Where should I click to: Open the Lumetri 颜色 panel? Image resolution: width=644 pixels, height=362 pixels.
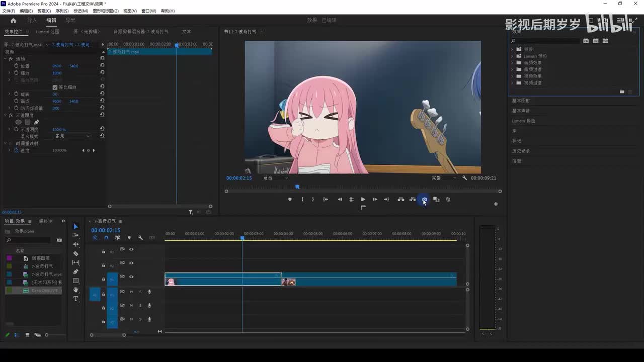click(524, 121)
